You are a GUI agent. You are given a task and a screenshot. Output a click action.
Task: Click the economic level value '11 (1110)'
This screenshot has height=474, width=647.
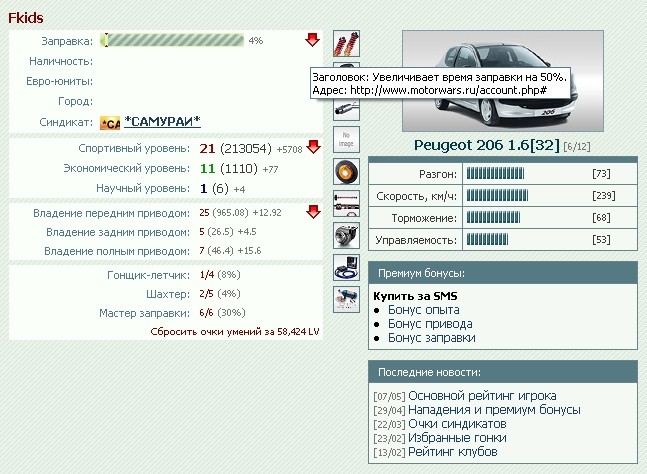(x=229, y=169)
